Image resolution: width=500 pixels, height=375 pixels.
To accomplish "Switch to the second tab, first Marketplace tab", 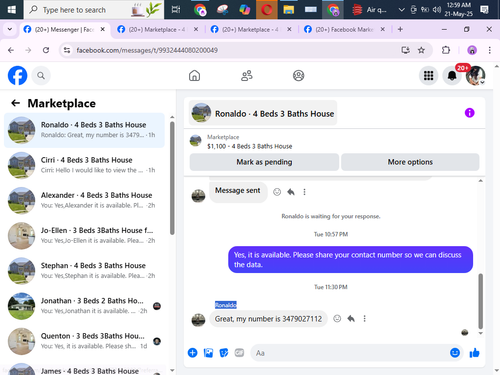I will coord(157,30).
